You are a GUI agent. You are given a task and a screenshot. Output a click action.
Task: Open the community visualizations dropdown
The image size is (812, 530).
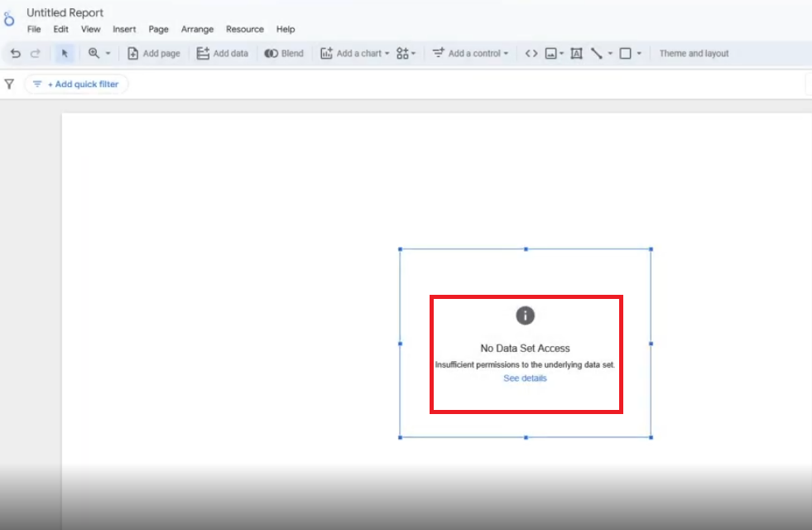406,53
